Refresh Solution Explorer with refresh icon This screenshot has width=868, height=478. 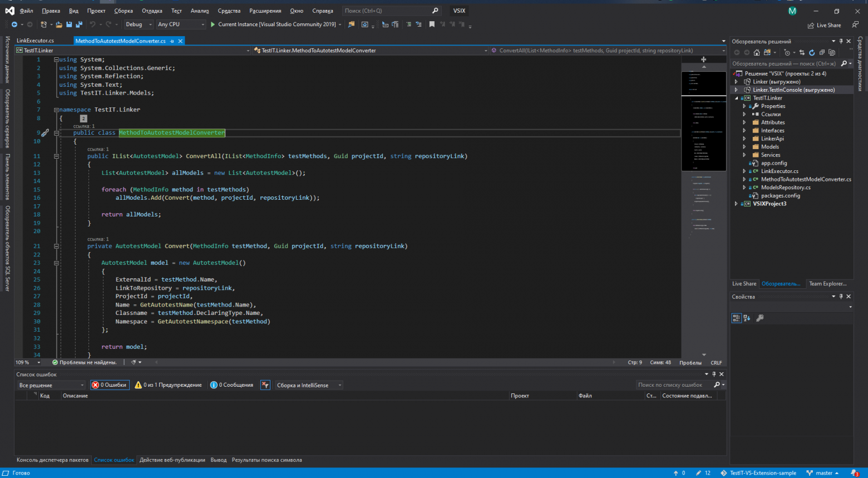tap(812, 52)
